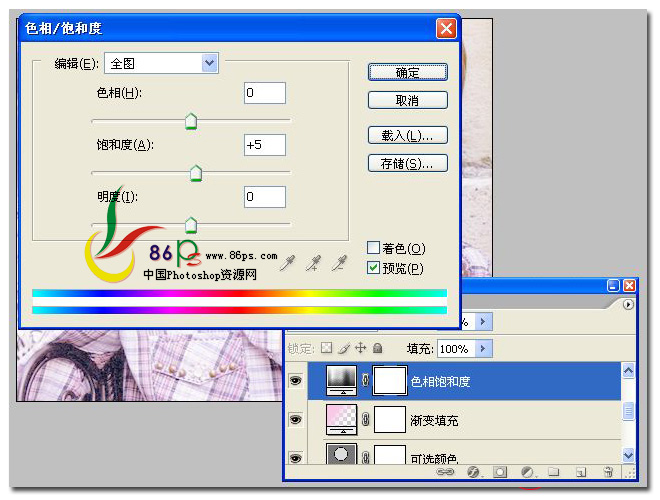This screenshot has height=500, width=660.
Task: Select the 渐变填充 layer name
Action: coord(434,420)
